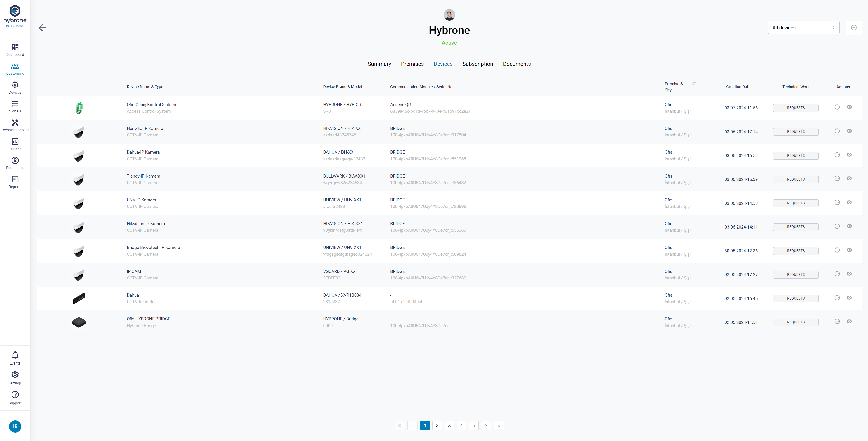Open Personnels sidebar icon
The width and height of the screenshot is (868, 441).
pos(15,160)
